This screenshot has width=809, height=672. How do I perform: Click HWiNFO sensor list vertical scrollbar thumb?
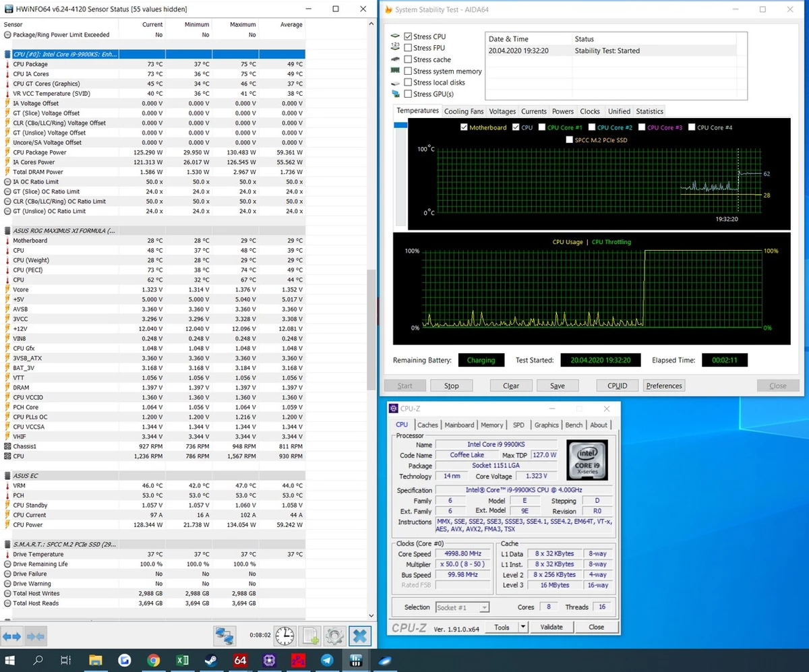tap(370, 330)
